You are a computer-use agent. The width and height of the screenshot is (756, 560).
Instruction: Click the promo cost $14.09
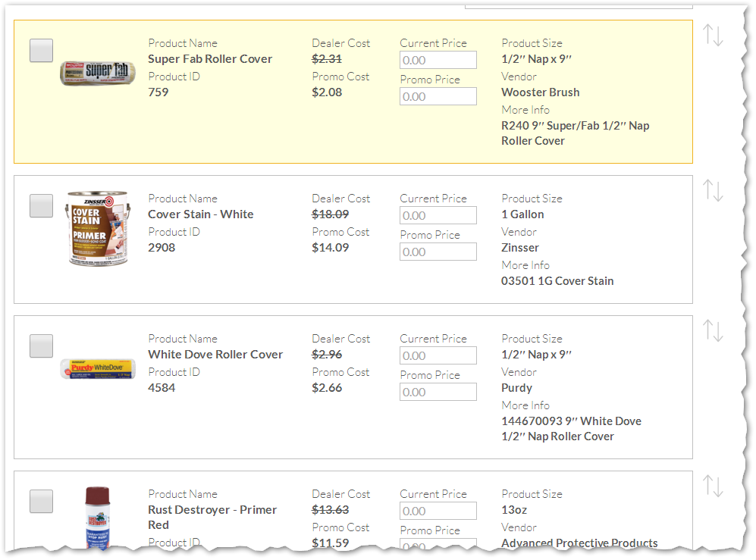pos(331,247)
